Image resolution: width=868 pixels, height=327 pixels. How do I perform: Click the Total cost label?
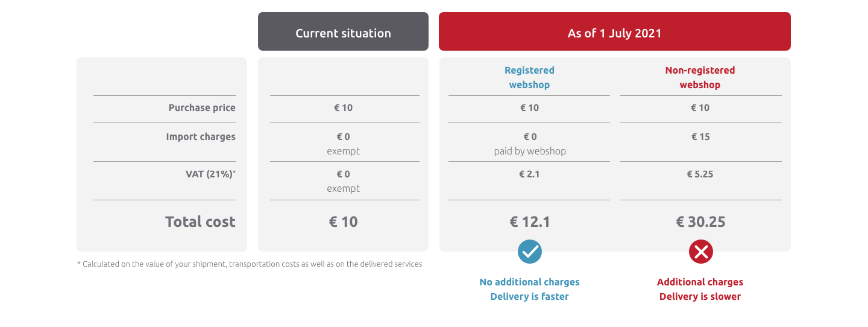(200, 221)
